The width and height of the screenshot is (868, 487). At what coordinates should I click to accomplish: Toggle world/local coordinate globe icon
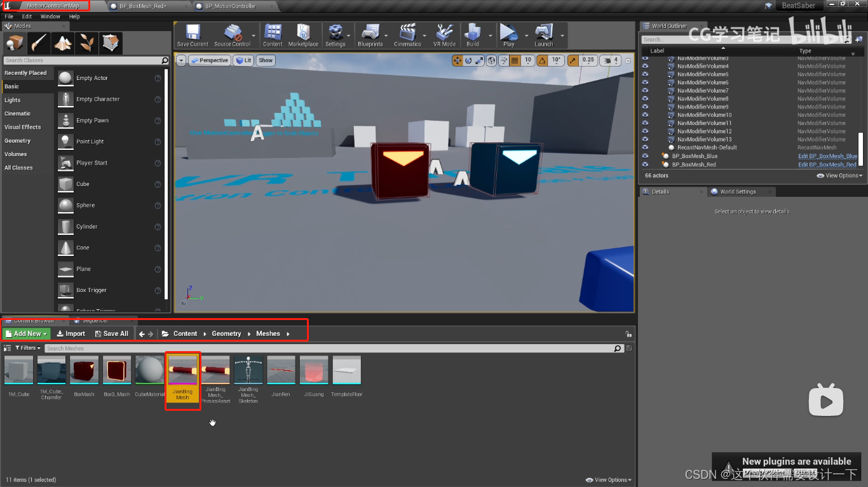point(492,60)
